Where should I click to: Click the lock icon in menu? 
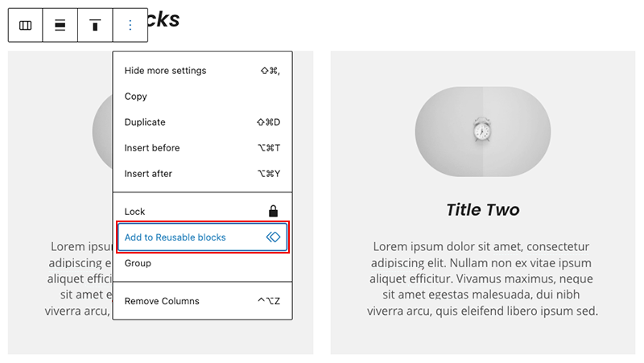tap(273, 212)
